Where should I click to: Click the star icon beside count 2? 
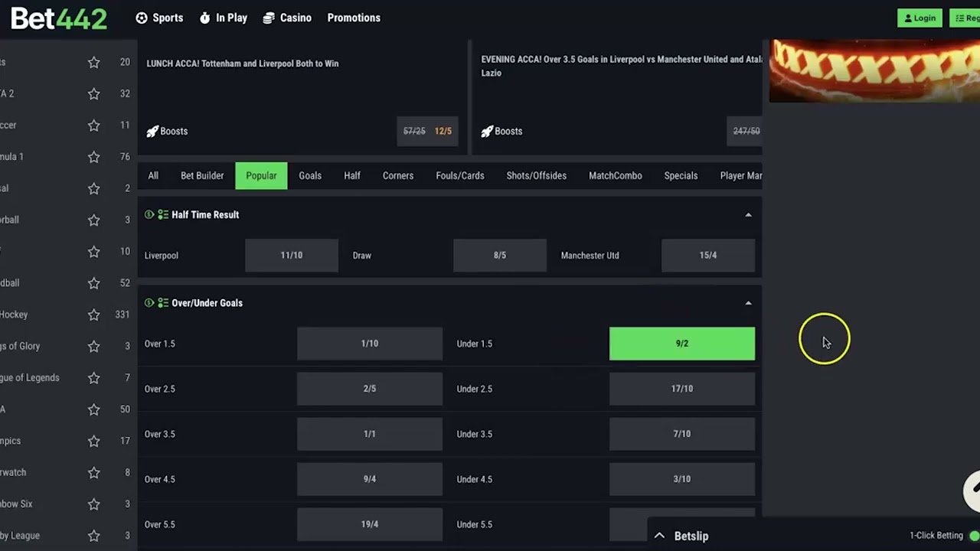pyautogui.click(x=93, y=188)
